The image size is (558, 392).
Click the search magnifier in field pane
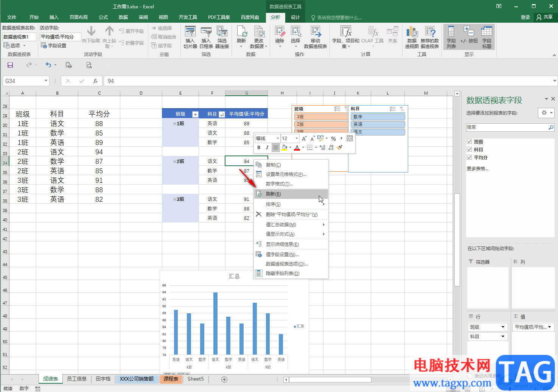tap(551, 128)
